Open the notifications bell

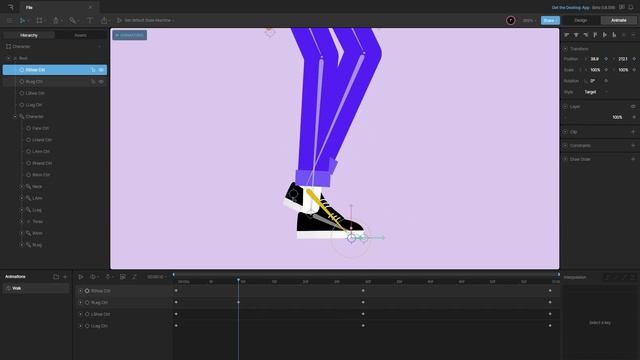(x=631, y=7)
